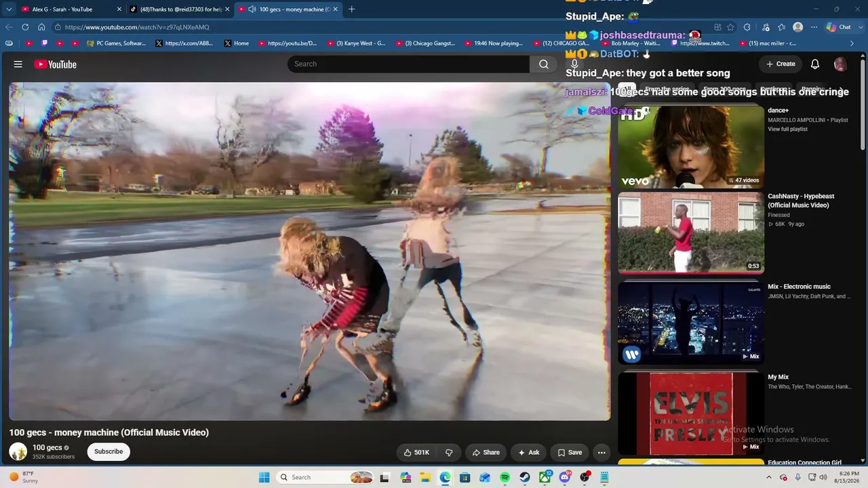868x488 pixels.
Task: Open Steam from the taskbar
Action: click(x=525, y=477)
